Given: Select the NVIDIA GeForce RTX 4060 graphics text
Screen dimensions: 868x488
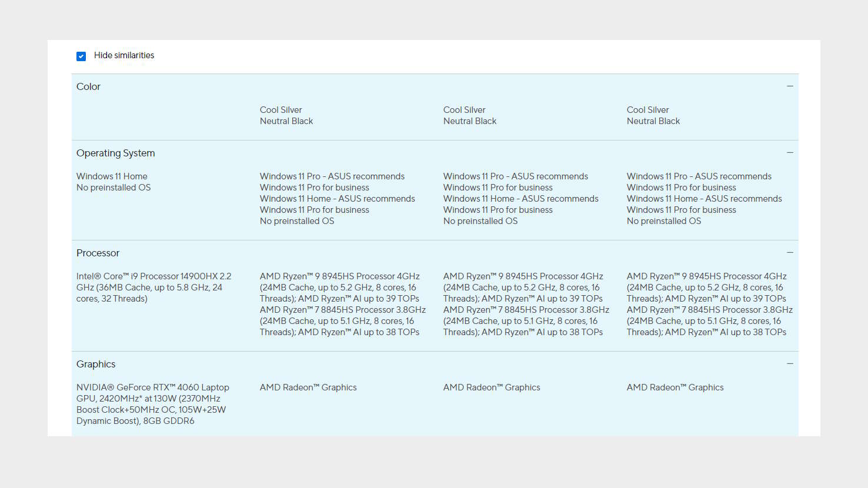Looking at the screenshot, I should (153, 404).
